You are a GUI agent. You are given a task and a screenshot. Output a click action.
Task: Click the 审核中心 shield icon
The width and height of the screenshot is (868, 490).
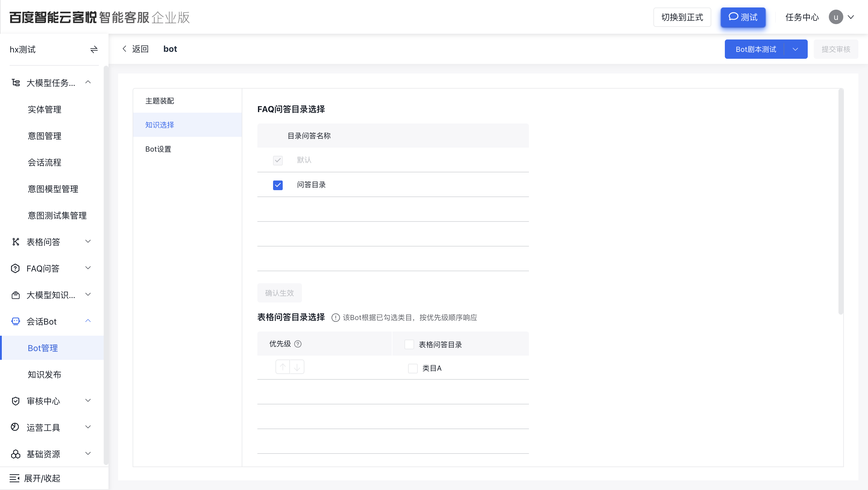pyautogui.click(x=15, y=401)
